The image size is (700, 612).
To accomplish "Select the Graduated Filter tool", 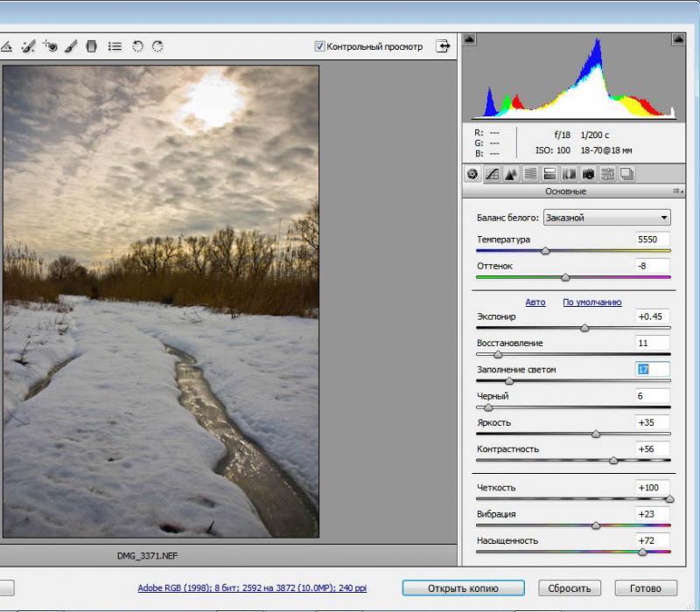I will point(92,46).
